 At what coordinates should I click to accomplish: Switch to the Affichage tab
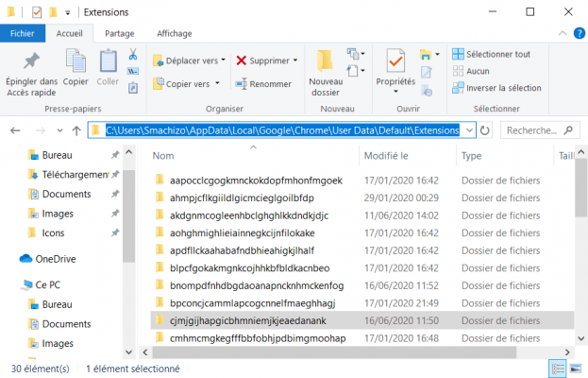pyautogui.click(x=175, y=33)
